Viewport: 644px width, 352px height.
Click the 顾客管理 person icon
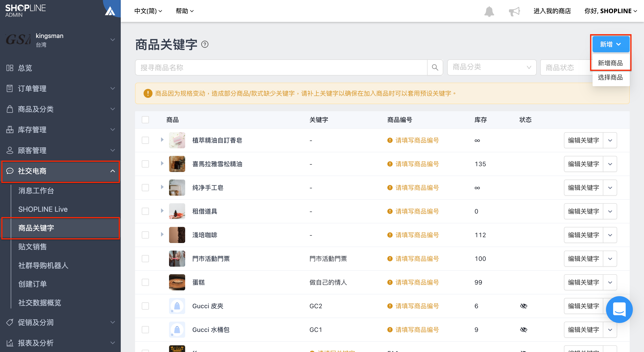tap(10, 150)
